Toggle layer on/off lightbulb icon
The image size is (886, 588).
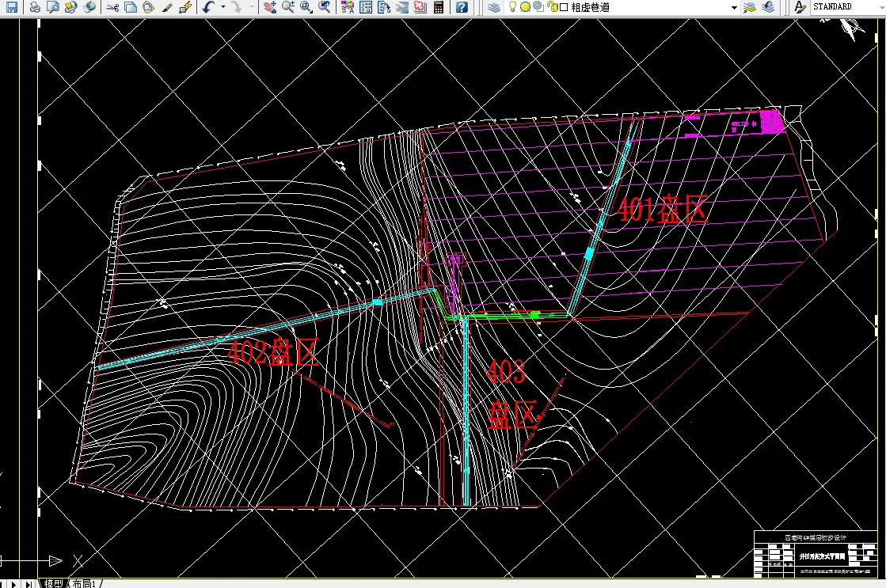[512, 7]
